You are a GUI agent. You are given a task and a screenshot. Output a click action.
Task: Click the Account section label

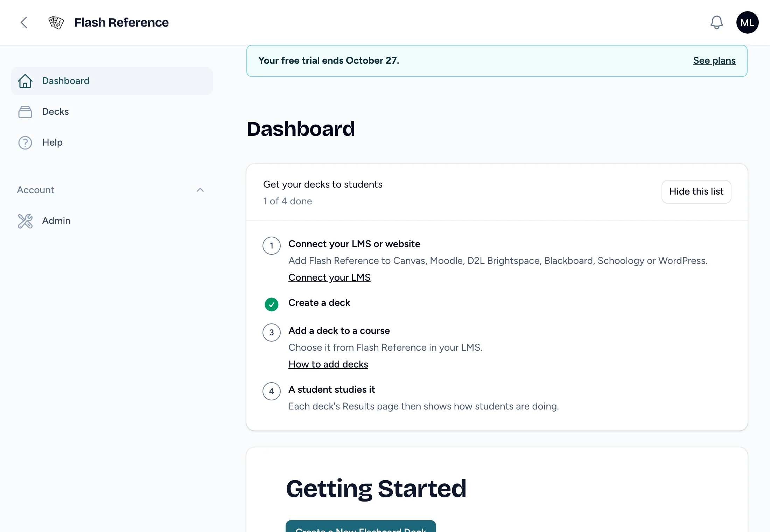coord(36,190)
